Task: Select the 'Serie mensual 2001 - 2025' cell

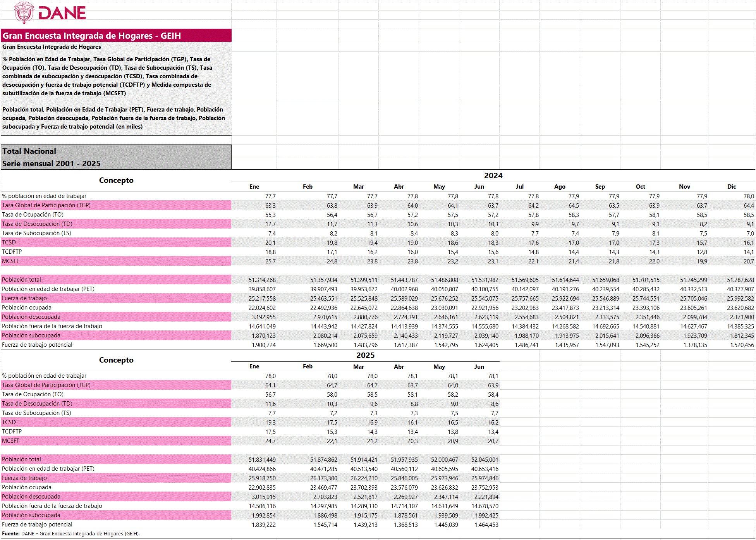Action: click(x=116, y=163)
